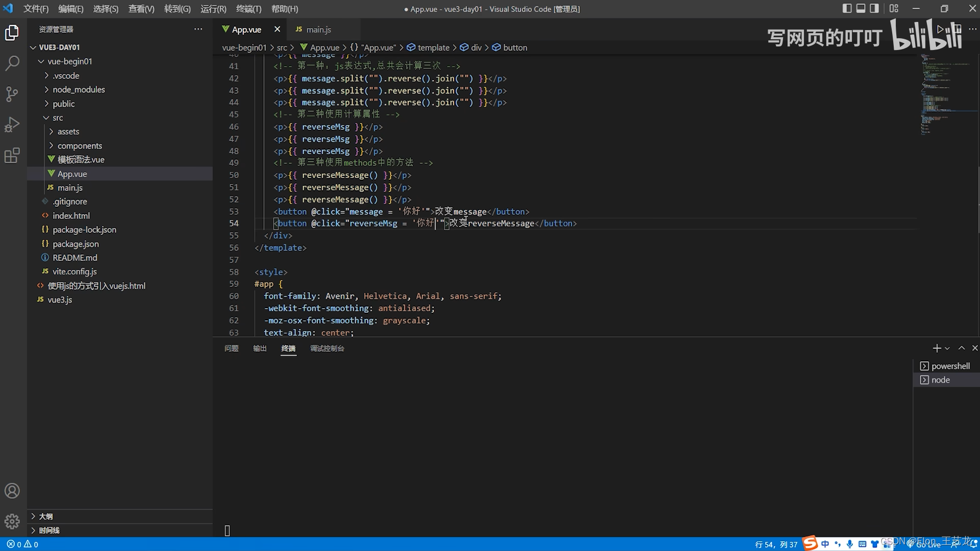Switch to the main.js tab

click(318, 30)
